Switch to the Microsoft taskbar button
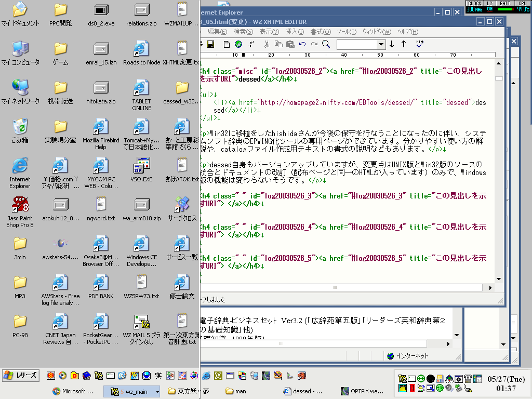Image resolution: width=532 pixels, height=399 pixels. pos(73,391)
